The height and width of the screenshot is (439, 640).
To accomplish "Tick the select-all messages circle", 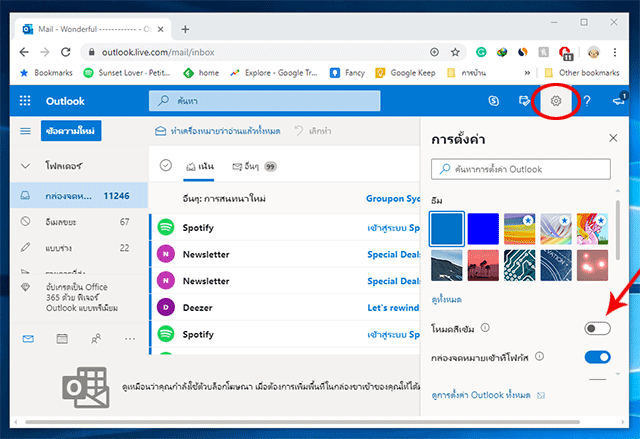I will (166, 165).
